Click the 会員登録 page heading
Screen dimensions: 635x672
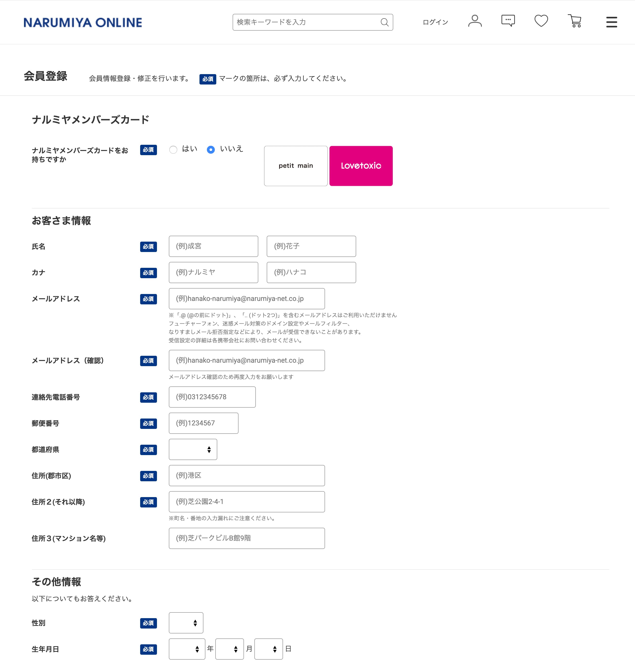[45, 76]
